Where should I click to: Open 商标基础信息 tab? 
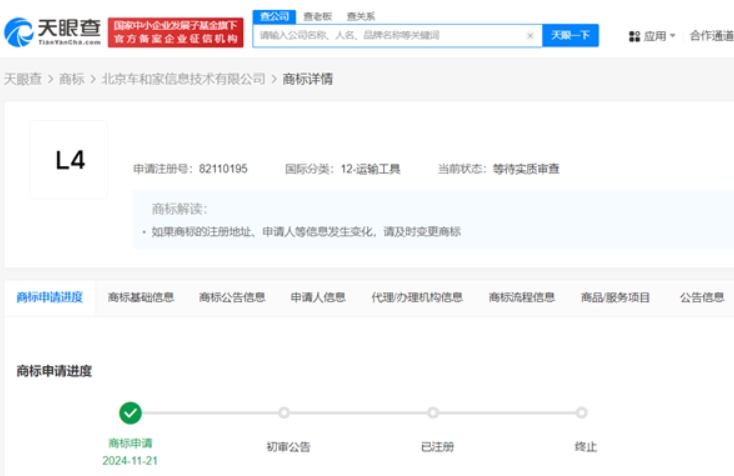(x=141, y=297)
